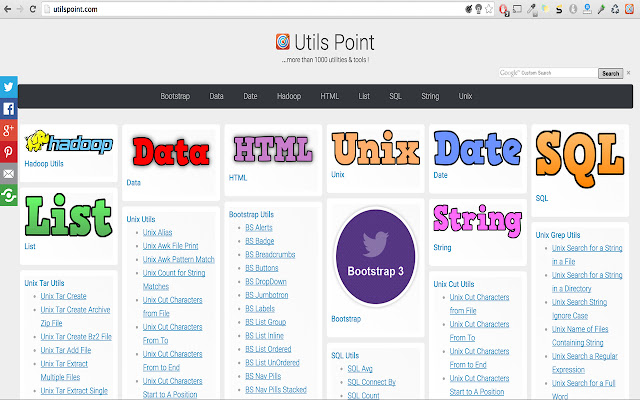Click the browser forward arrow
Screen dimensions: 640x400
pyautogui.click(x=20, y=9)
